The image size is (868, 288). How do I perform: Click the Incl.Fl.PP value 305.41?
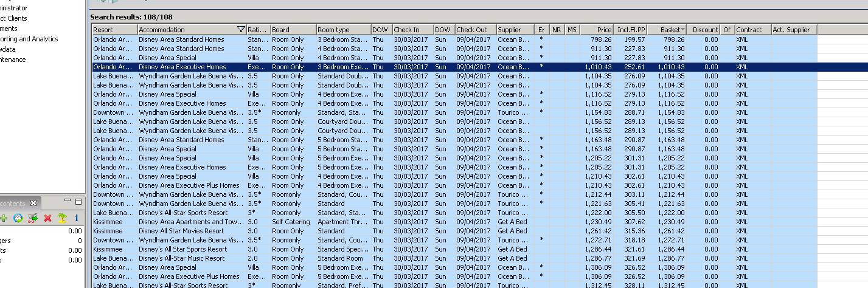(x=634, y=204)
